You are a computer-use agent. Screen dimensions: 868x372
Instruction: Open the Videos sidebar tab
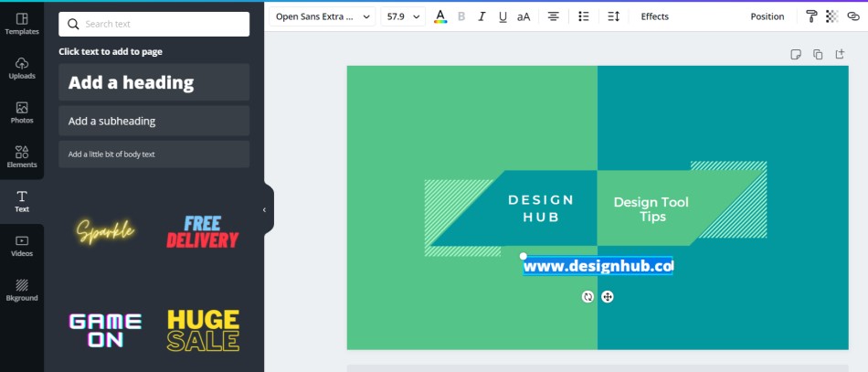[22, 246]
